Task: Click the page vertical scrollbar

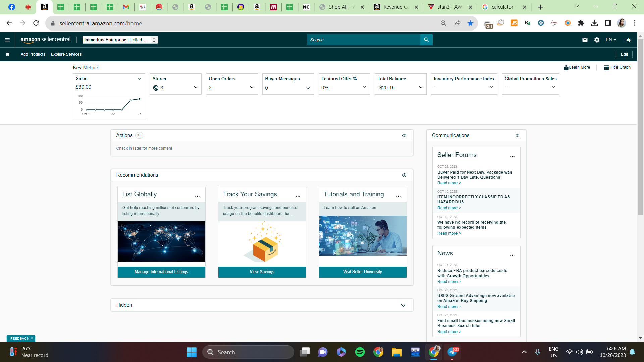Action: click(640, 127)
